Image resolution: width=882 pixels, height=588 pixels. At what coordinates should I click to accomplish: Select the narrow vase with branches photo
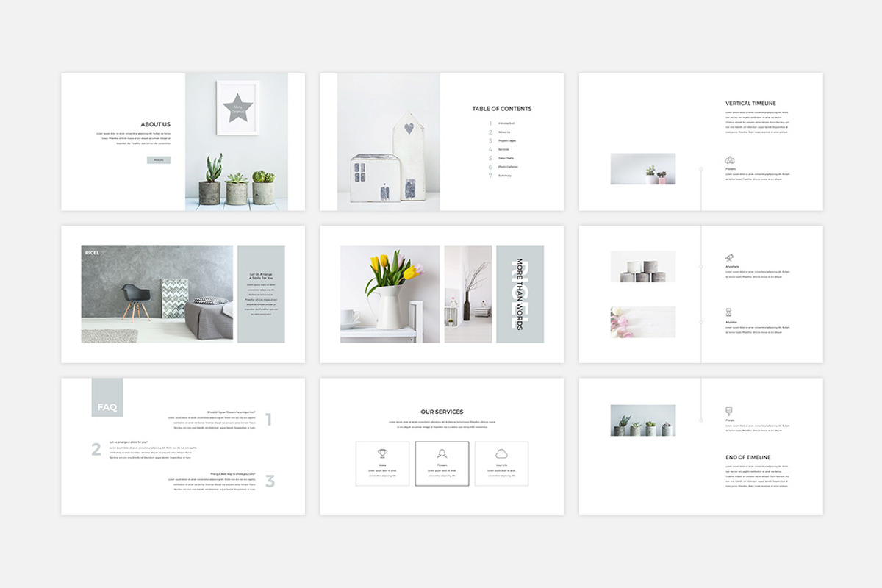(x=468, y=294)
